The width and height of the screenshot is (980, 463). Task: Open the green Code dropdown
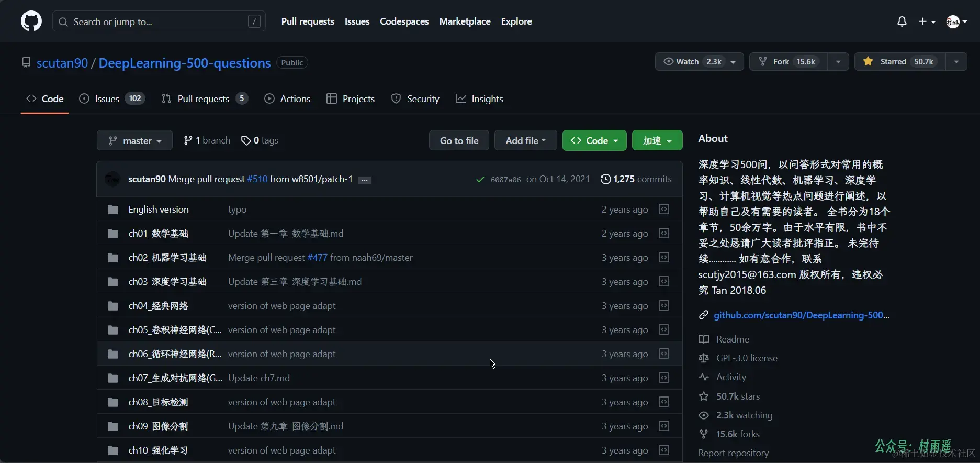[x=594, y=140]
